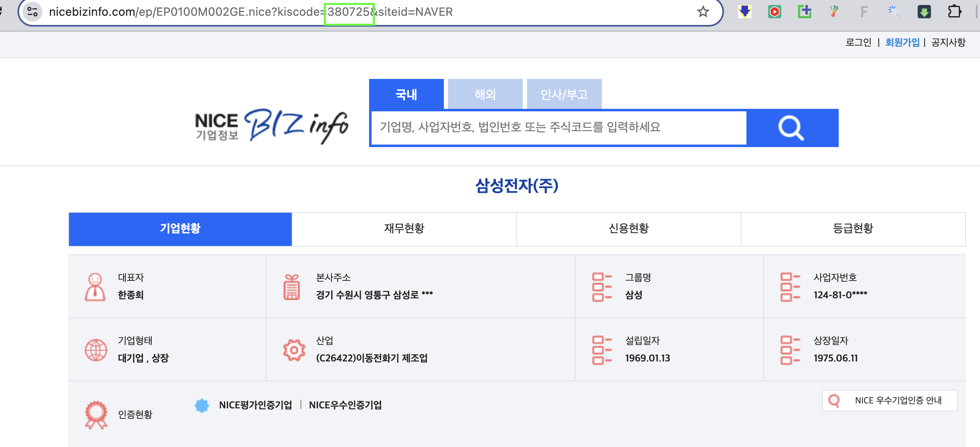Focus the company search input field
Image resolution: width=980 pixels, height=447 pixels.
pyautogui.click(x=559, y=128)
